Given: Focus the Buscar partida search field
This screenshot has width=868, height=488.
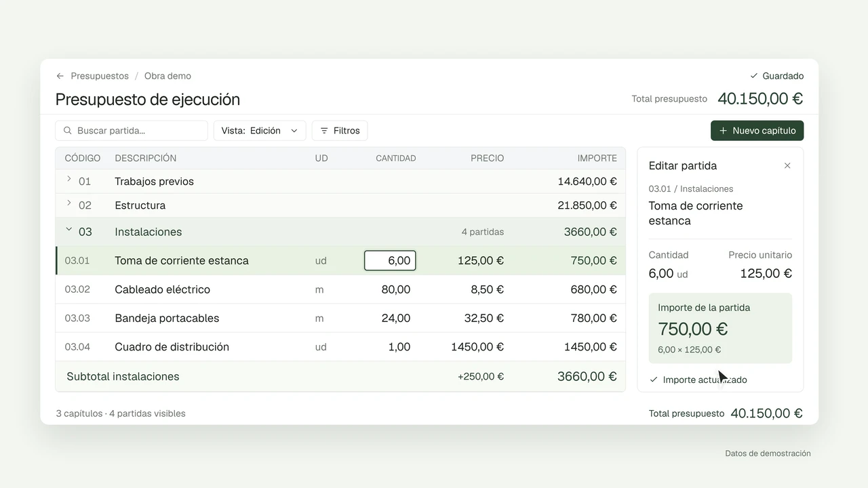Looking at the screenshot, I should click(132, 131).
